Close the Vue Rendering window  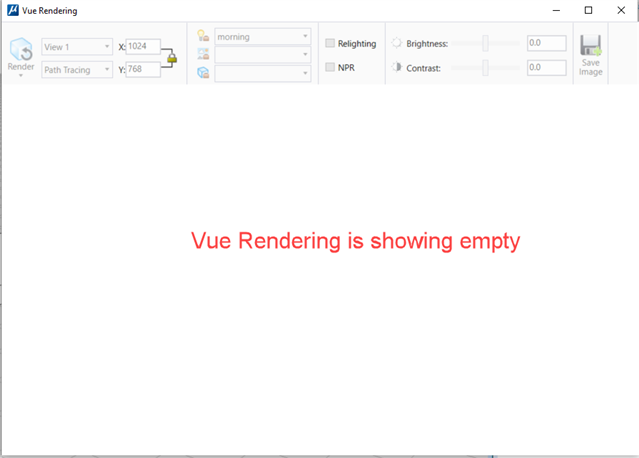621,11
